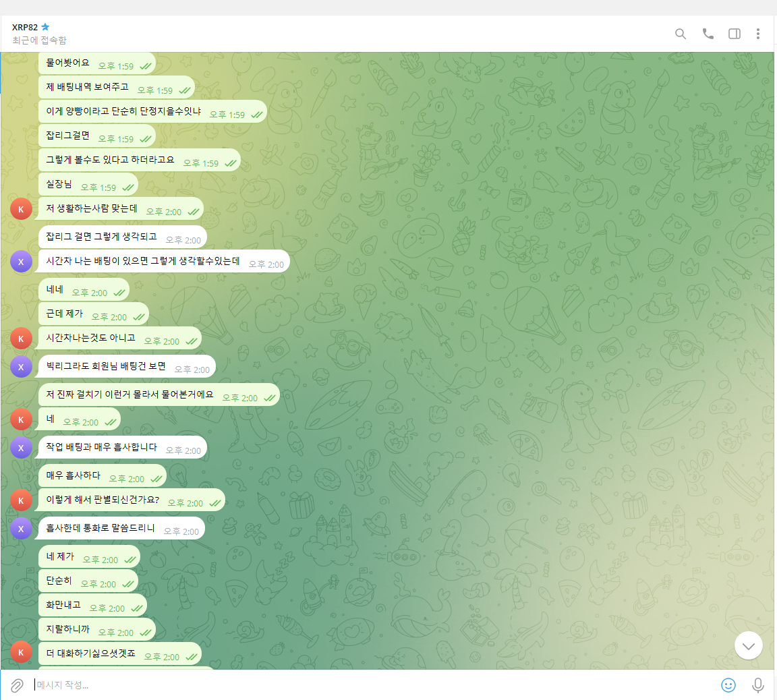
Task: Click red K avatar beside '저 생활하는사람 맞는데'
Action: pos(21,209)
